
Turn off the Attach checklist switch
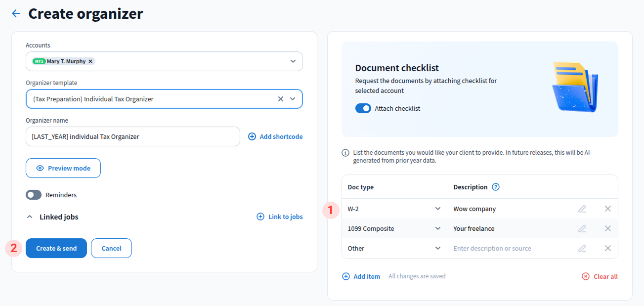point(363,108)
